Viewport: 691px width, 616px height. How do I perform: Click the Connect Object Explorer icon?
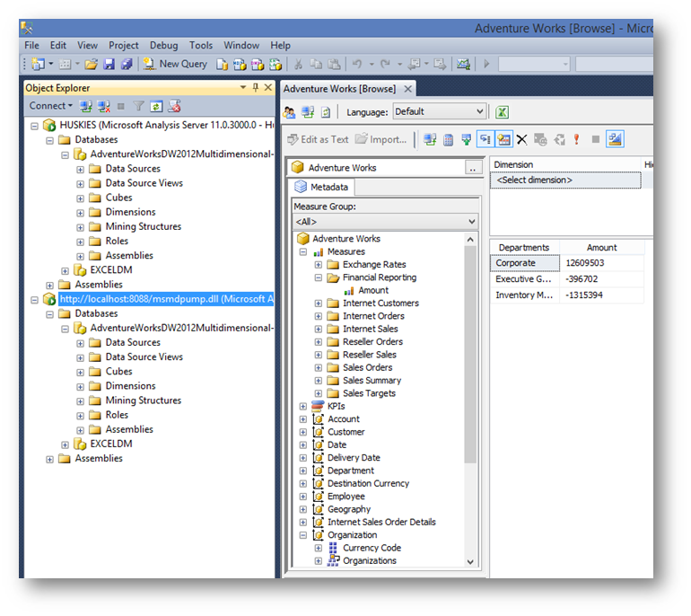coord(85,106)
